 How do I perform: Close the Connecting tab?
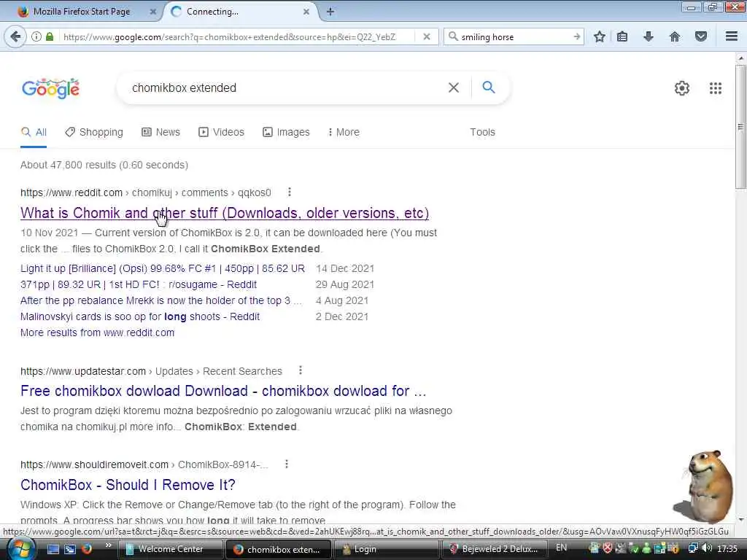point(306,12)
